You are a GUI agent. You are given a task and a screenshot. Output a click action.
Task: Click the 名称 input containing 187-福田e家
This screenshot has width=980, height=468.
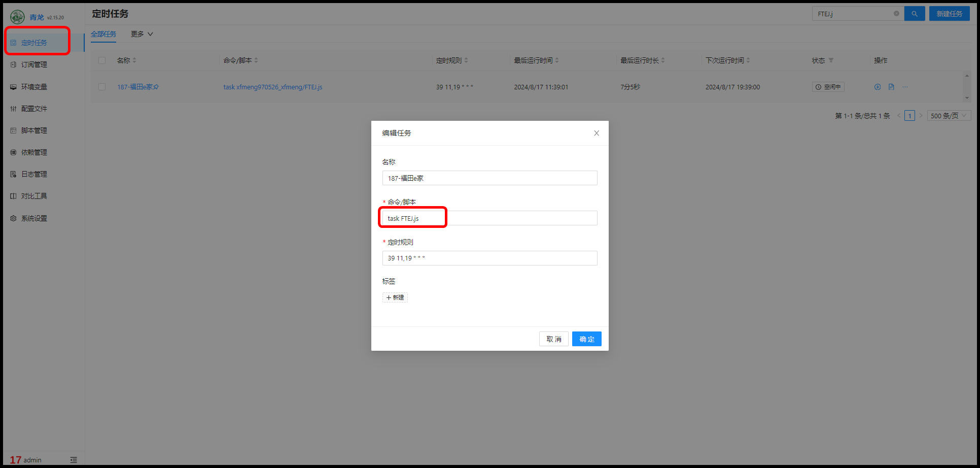pos(489,178)
